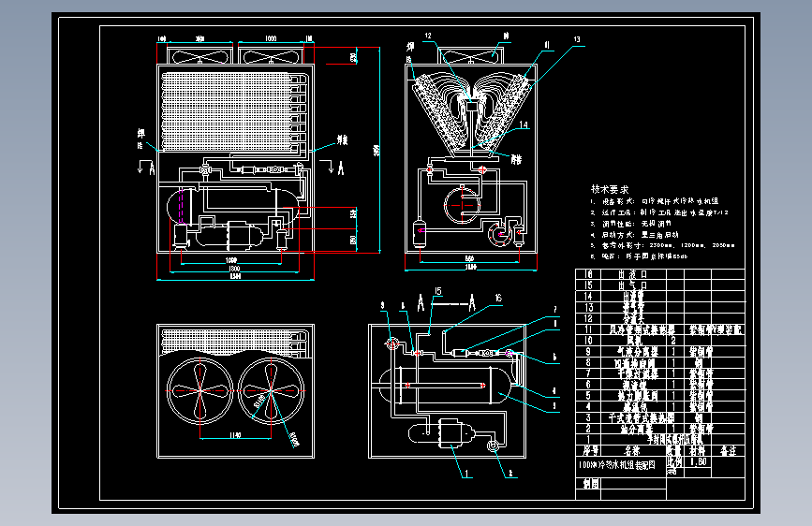The image size is (812, 526).
Task: Select the compressor in the section A-A view
Action: click(442, 432)
